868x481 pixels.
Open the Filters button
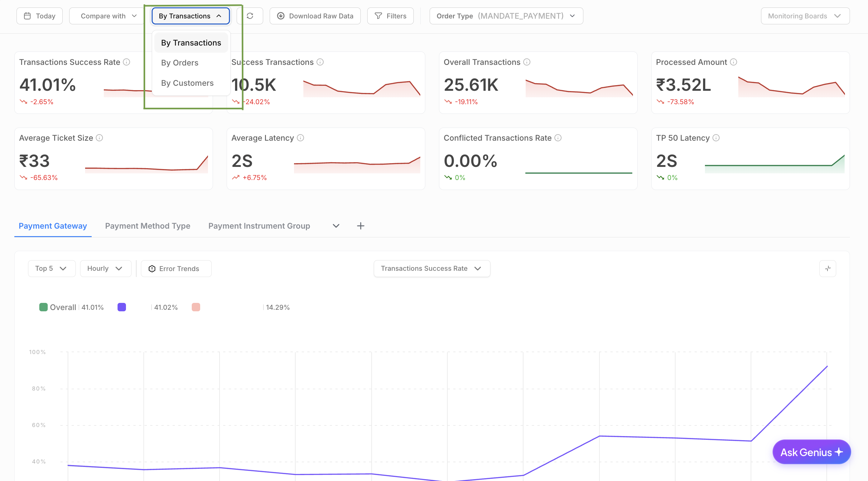click(390, 16)
